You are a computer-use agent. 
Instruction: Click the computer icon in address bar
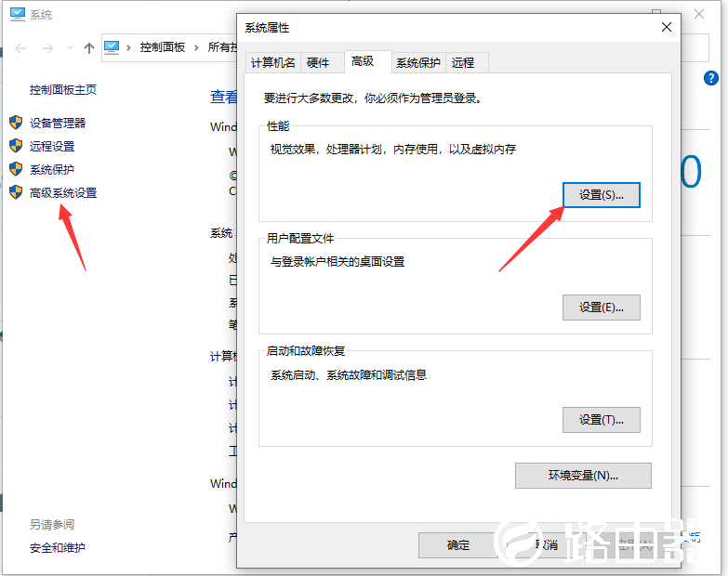(x=112, y=47)
